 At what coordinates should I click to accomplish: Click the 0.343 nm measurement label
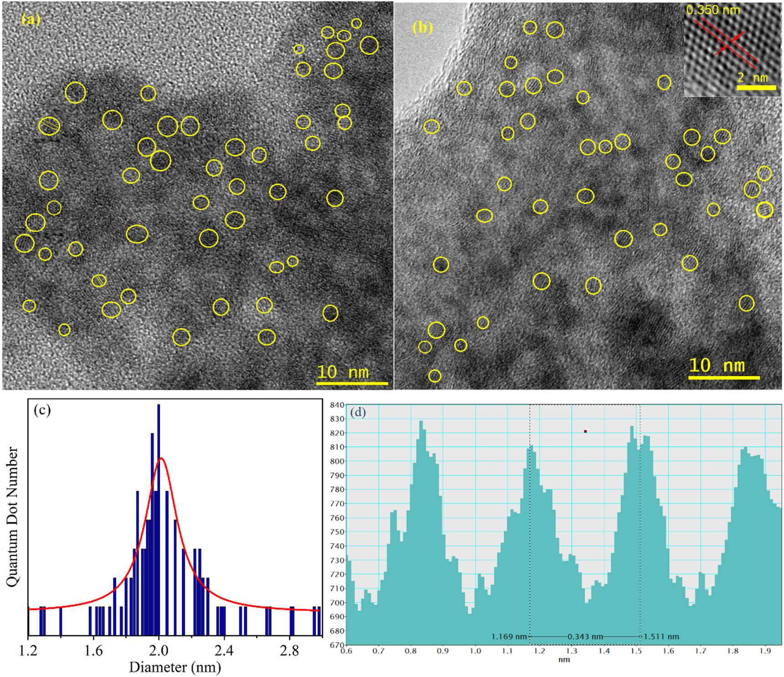point(585,636)
